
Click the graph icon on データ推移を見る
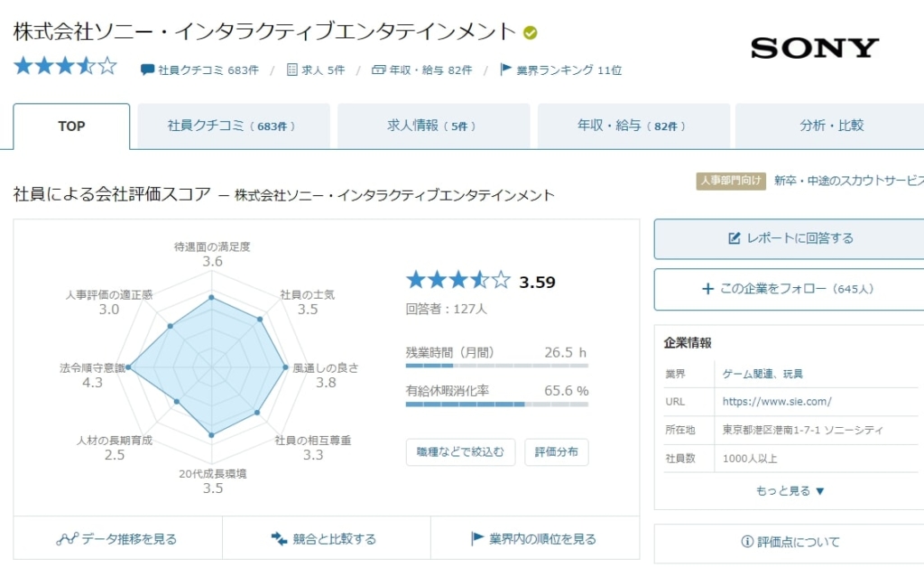[67, 538]
